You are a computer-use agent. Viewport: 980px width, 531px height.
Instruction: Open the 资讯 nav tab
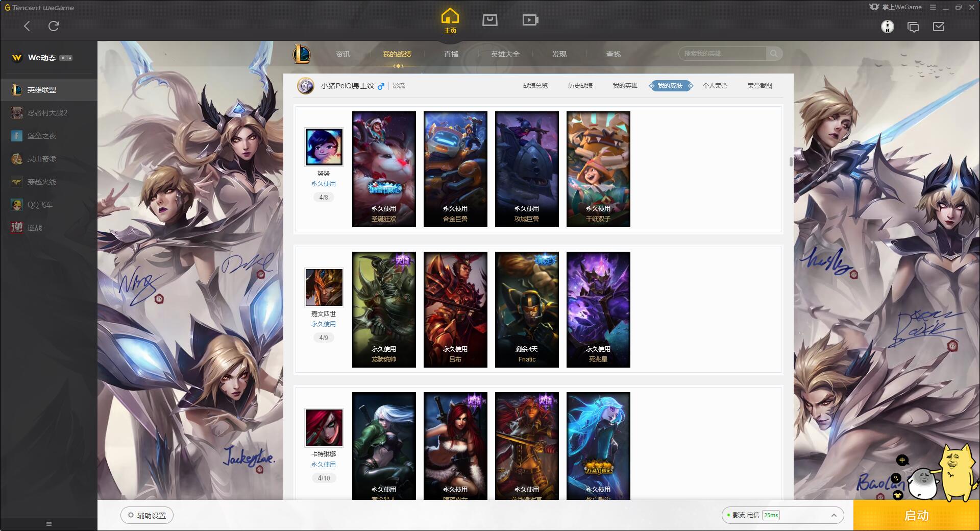[343, 54]
